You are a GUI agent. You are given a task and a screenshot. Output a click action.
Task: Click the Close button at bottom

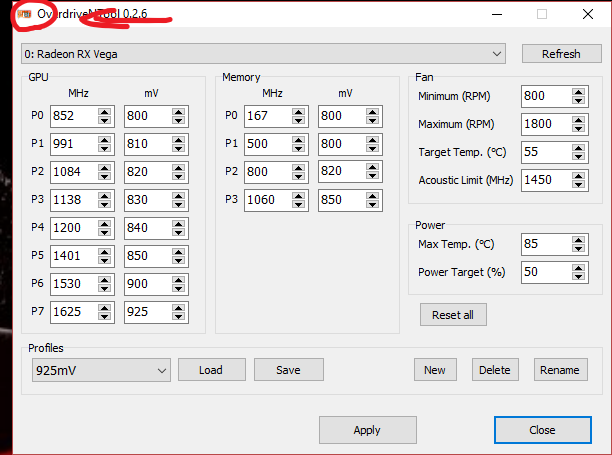pos(543,430)
